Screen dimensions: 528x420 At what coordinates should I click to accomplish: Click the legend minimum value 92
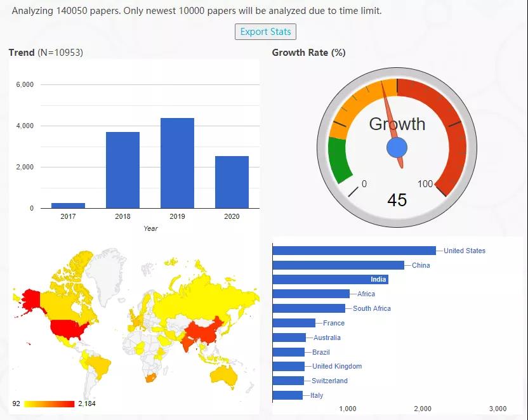point(16,404)
